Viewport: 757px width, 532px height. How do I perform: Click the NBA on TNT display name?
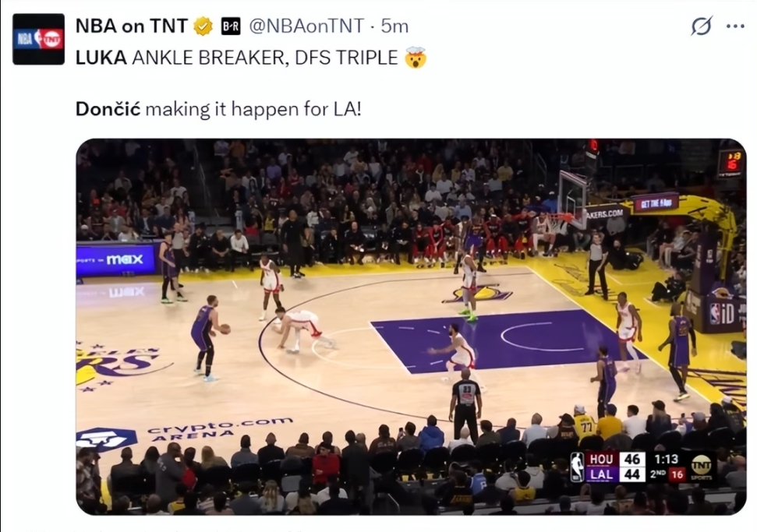pyautogui.click(x=131, y=26)
